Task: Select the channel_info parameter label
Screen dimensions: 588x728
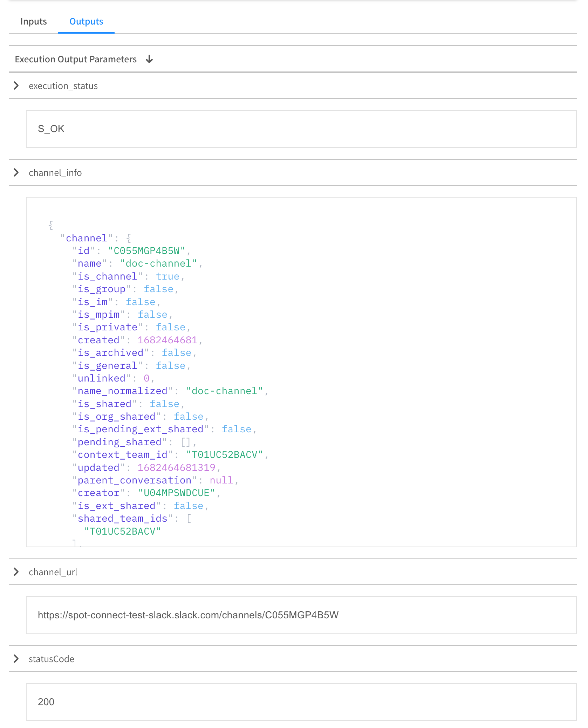Action: point(55,173)
